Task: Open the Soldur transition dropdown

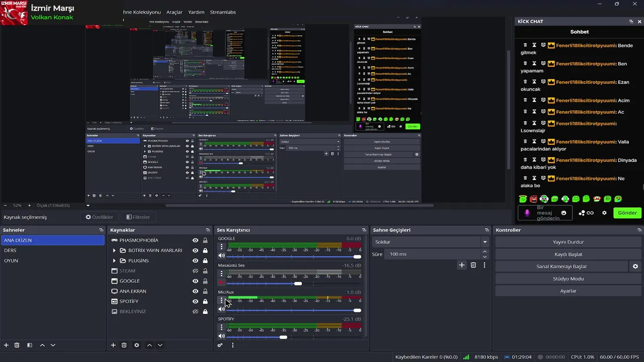Action: (x=430, y=242)
